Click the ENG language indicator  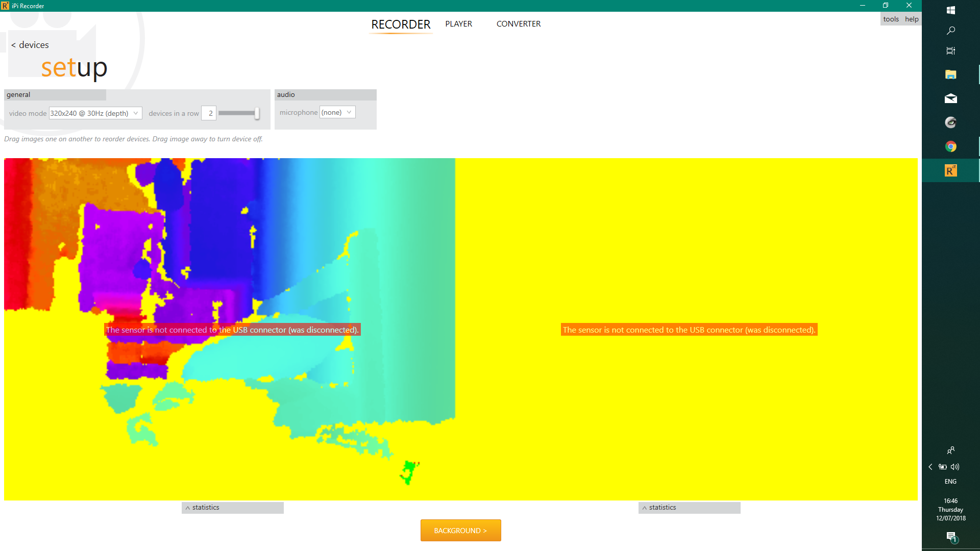950,482
